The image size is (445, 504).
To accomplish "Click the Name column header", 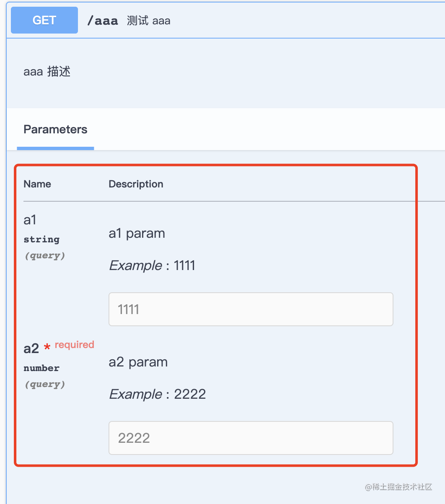I will click(37, 184).
